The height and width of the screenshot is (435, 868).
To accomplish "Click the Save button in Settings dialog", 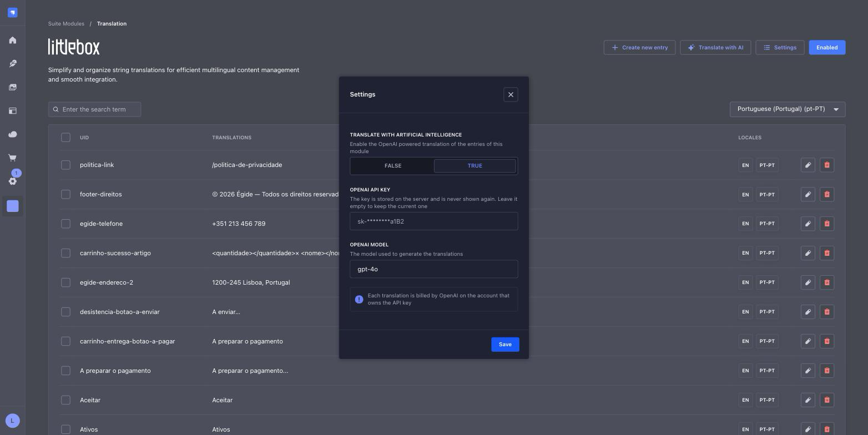I will tap(505, 345).
